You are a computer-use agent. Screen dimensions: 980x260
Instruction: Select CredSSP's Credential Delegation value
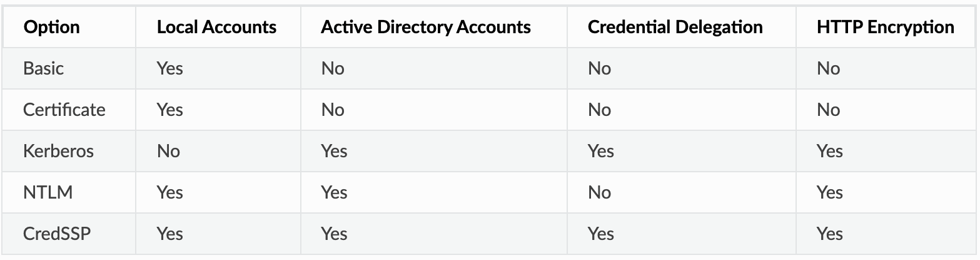coord(600,234)
